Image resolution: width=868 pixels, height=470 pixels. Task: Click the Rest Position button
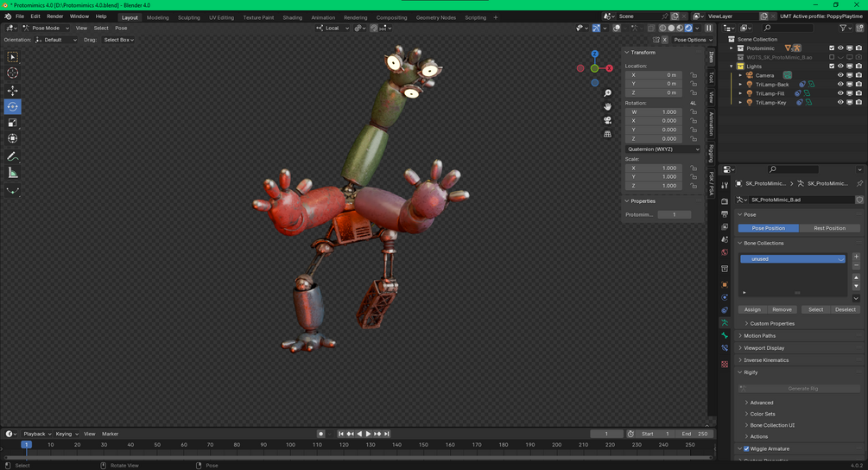[829, 228]
